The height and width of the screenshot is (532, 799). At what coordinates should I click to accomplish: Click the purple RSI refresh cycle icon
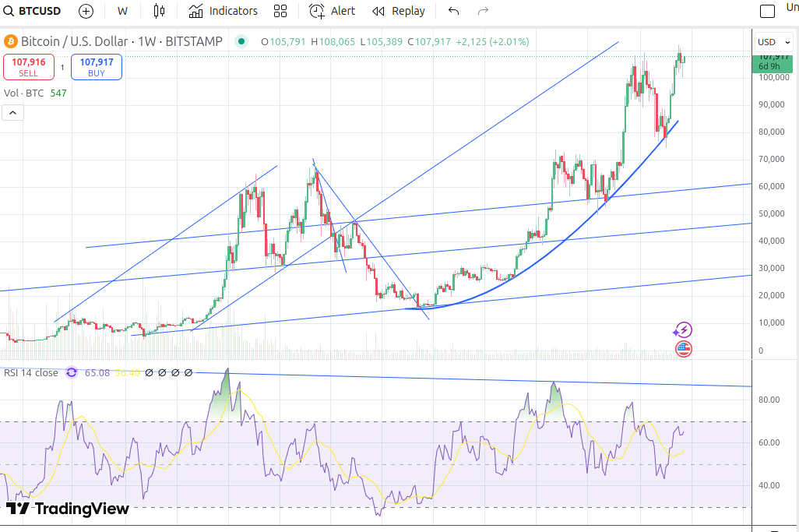coord(72,373)
